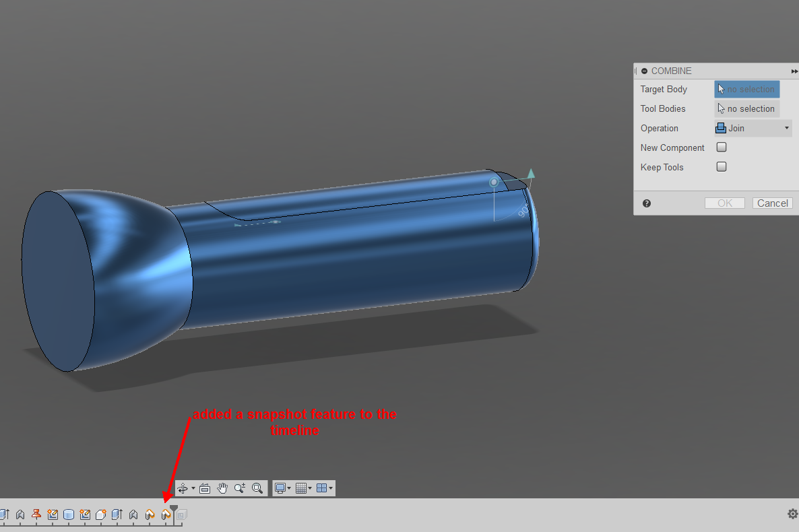Click the Look At camera icon
The image size is (799, 532).
[x=205, y=489]
